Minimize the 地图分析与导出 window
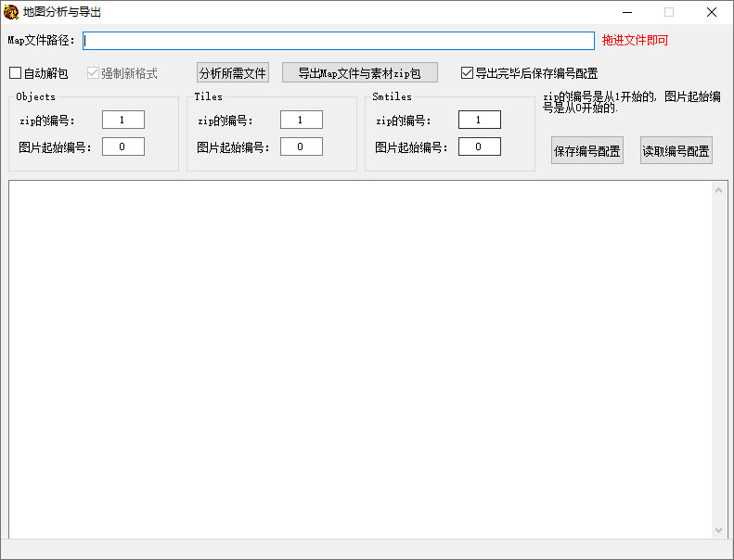The width and height of the screenshot is (734, 560). 627,12
